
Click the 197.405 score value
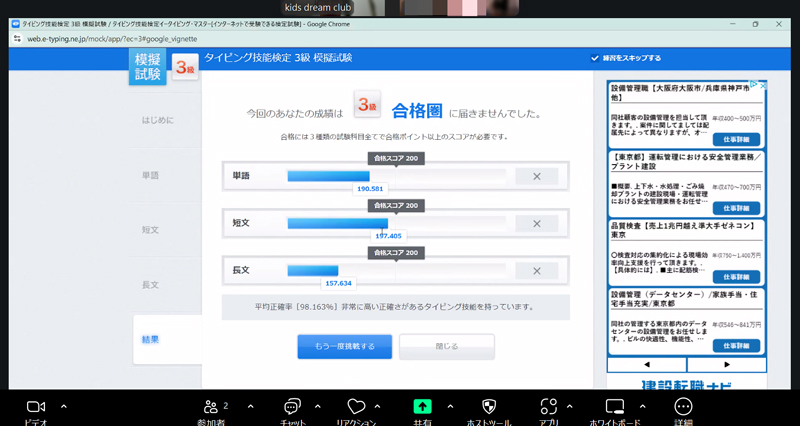(x=389, y=236)
